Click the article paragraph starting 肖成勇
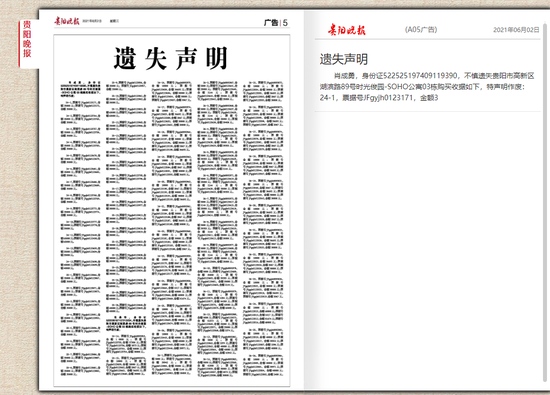The width and height of the screenshot is (550, 395). point(427,87)
